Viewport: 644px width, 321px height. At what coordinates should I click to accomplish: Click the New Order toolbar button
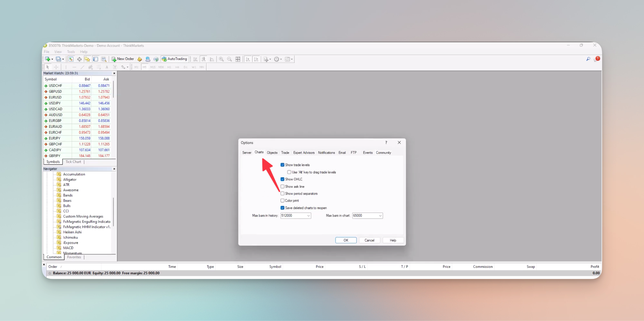[123, 59]
